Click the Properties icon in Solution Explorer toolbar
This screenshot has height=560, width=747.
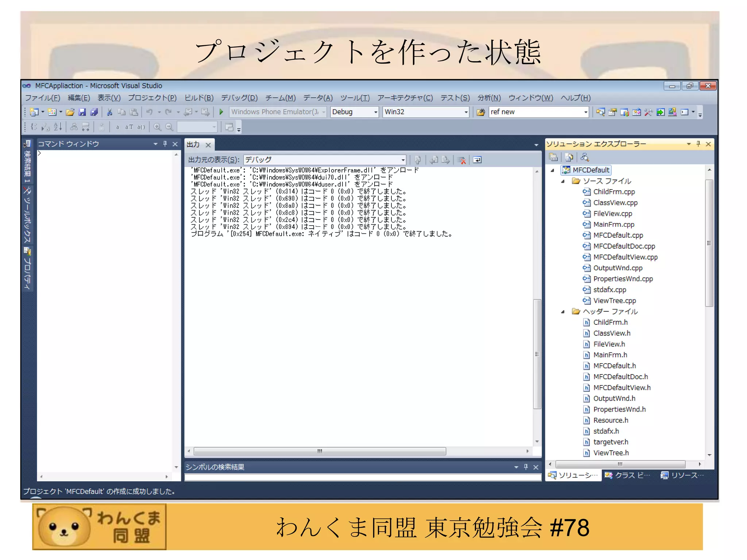pyautogui.click(x=553, y=157)
